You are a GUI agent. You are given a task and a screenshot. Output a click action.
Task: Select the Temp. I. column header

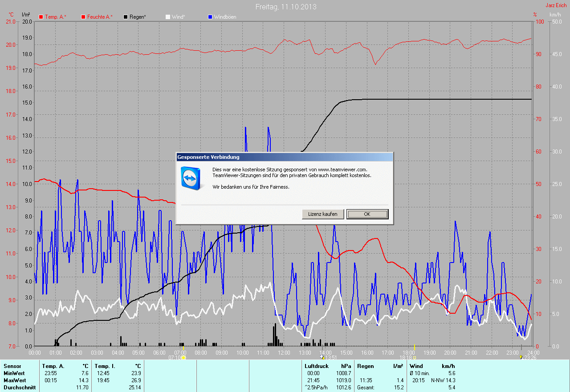(105, 366)
